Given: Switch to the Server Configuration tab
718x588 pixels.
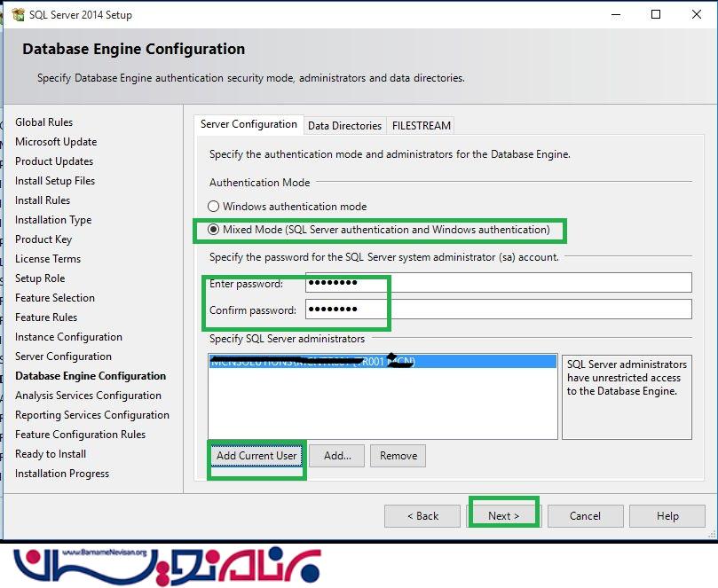Looking at the screenshot, I should [249, 124].
